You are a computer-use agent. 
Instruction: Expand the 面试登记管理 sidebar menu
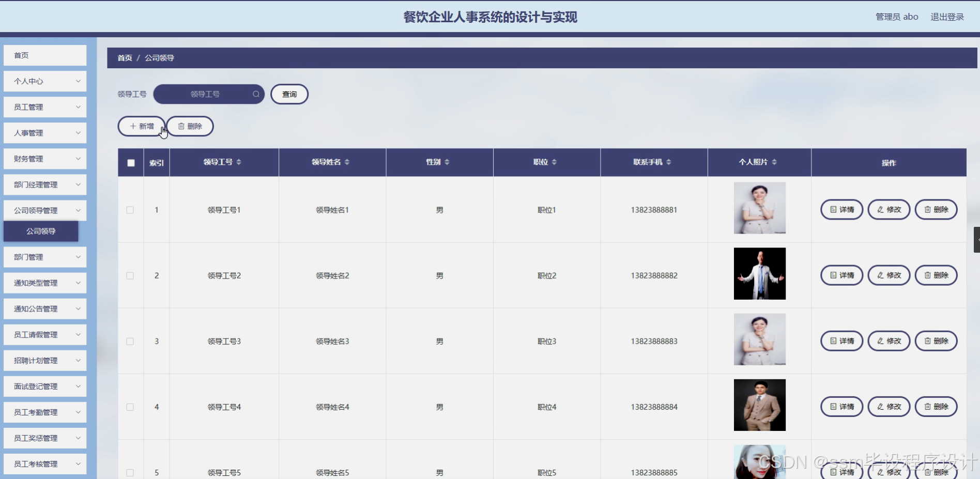45,386
